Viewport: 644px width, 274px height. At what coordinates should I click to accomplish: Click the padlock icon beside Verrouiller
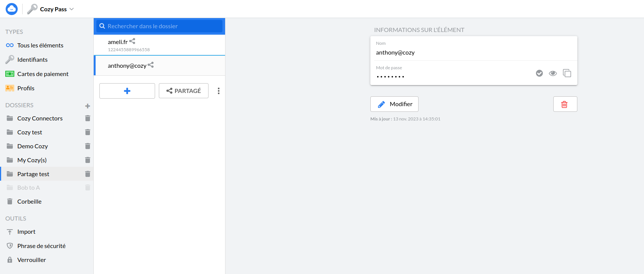(10, 260)
